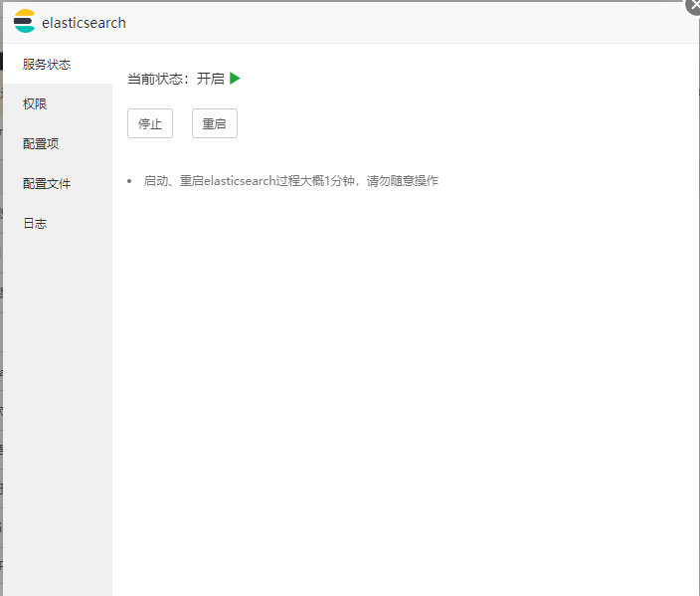Open the 配置项 tab
The width and height of the screenshot is (700, 596).
pos(58,144)
